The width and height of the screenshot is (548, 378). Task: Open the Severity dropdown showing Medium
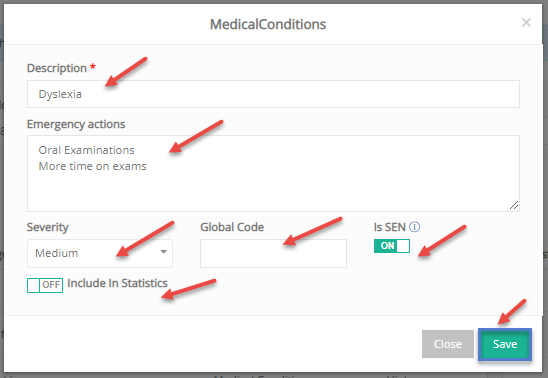(x=100, y=253)
